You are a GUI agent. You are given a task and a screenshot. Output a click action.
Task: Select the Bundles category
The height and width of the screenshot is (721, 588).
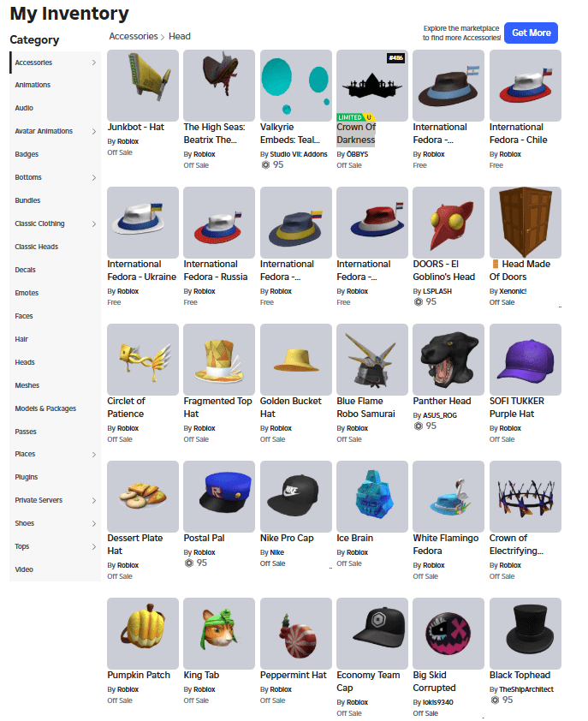tap(27, 200)
